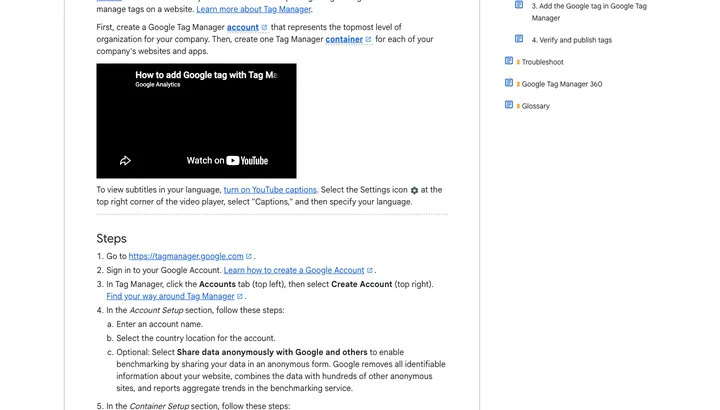Click italic 'Account Setup' in step 4
Screen dimensions: 720x410
(156, 310)
